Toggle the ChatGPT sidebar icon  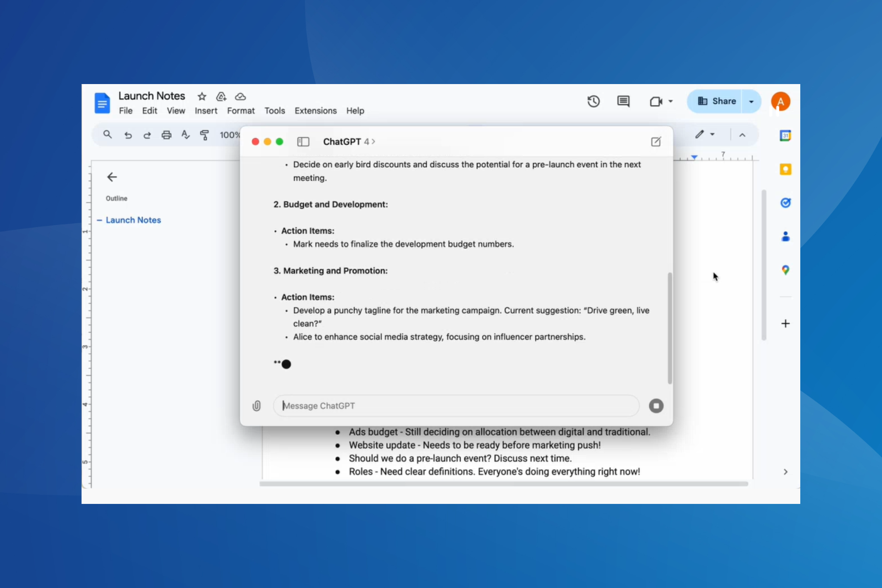pyautogui.click(x=303, y=141)
